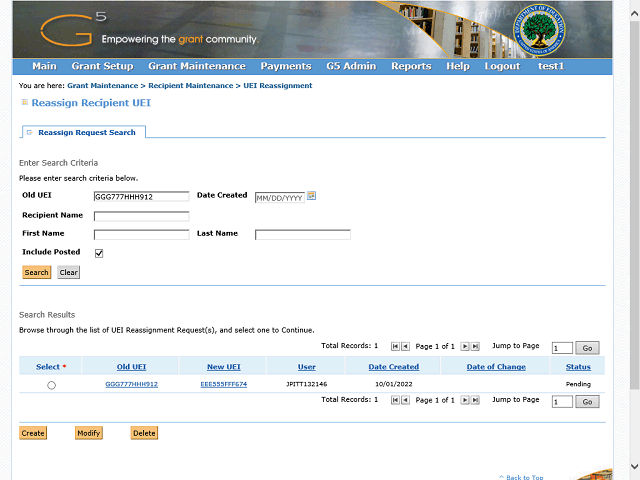Click Logout in the navigation bar

coord(502,66)
